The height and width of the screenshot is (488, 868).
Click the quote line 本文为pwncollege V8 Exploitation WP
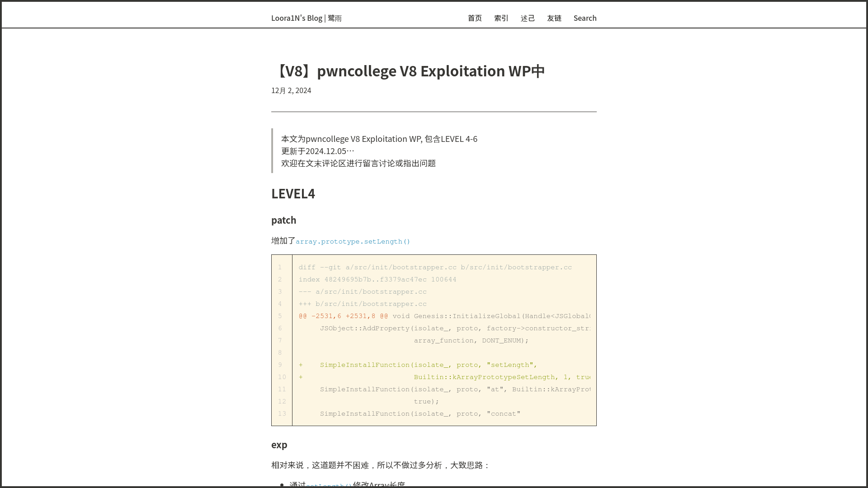pyautogui.click(x=379, y=139)
